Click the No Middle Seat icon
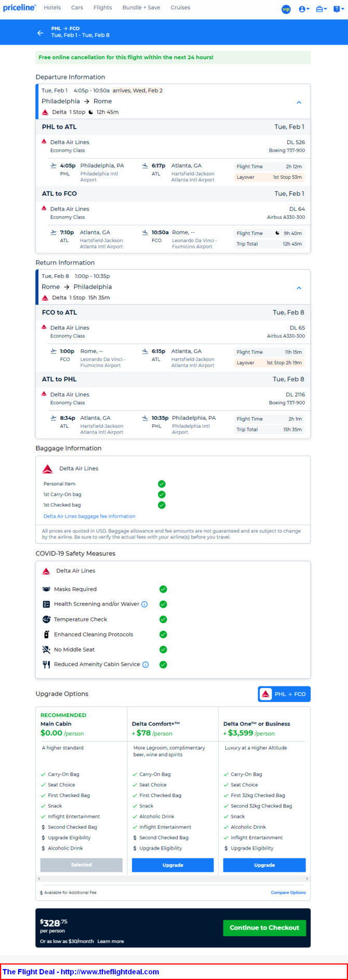The height and width of the screenshot is (980, 348). (46, 650)
